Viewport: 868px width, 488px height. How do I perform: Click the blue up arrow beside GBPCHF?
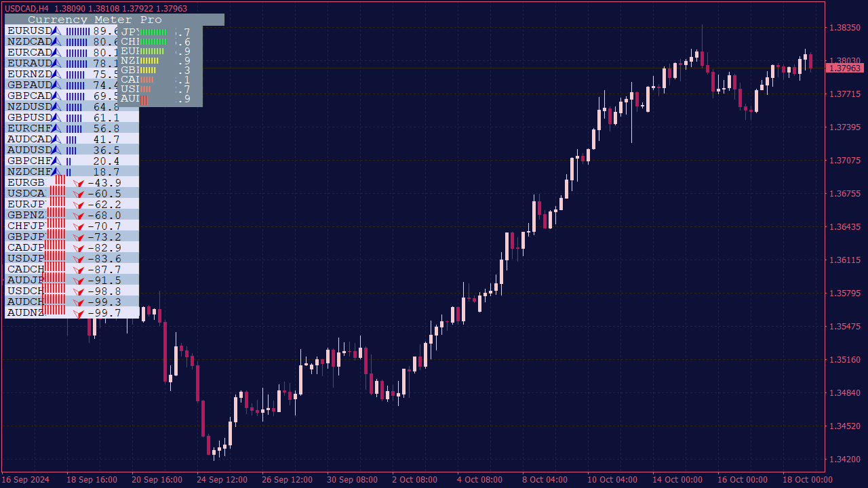click(x=57, y=161)
